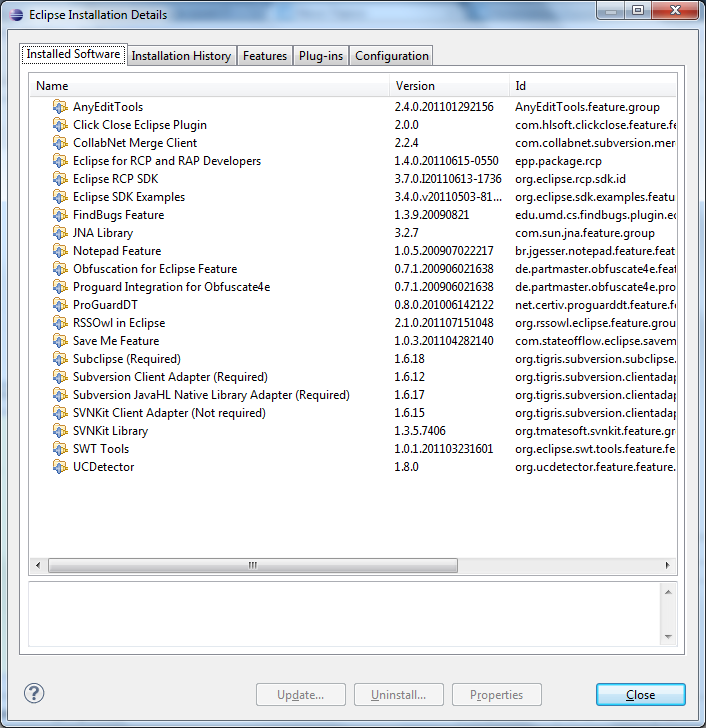Viewport: 706px width, 728px height.
Task: Click the id AnyEditTools.feature.group
Action: point(587,107)
